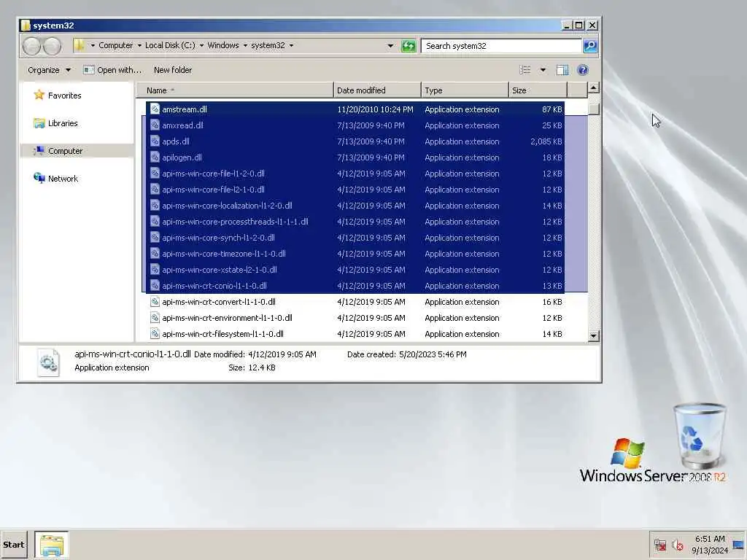The height and width of the screenshot is (560, 747).
Task: Select the amxread.dll file name
Action: (182, 125)
